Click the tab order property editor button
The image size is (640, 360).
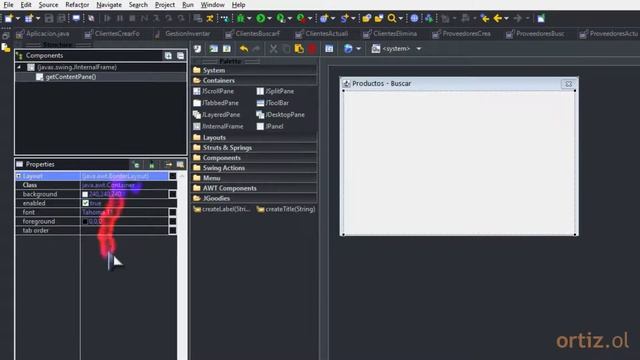pos(173,230)
